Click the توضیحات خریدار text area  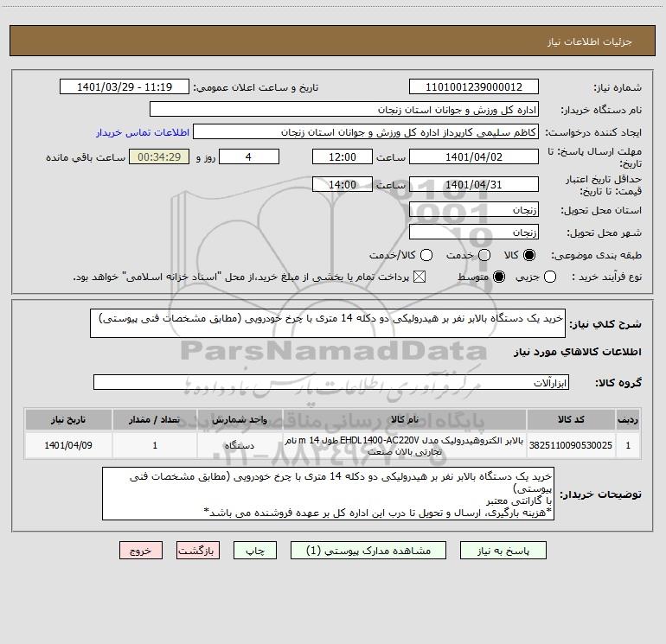[x=328, y=494]
